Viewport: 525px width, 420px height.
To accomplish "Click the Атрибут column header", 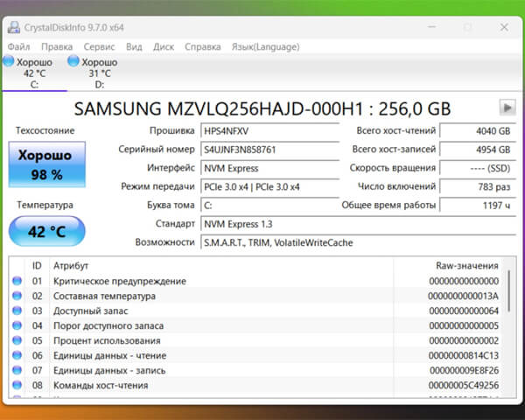I will coord(221,266).
